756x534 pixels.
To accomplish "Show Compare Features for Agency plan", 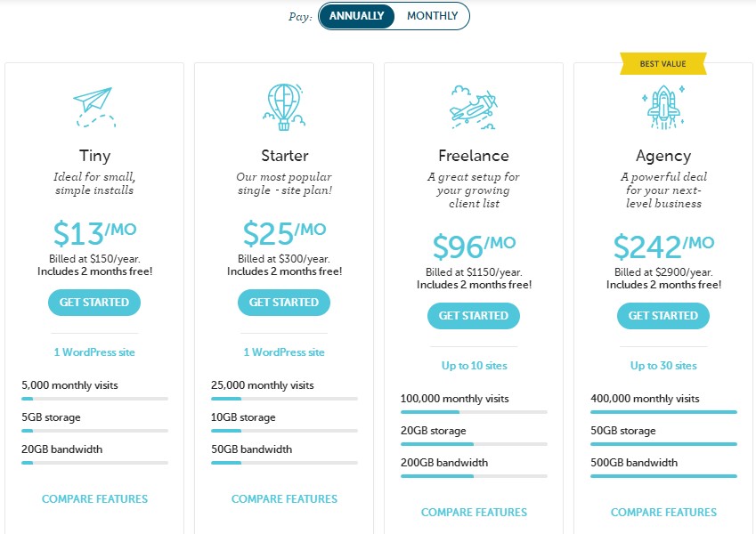I will (x=663, y=513).
